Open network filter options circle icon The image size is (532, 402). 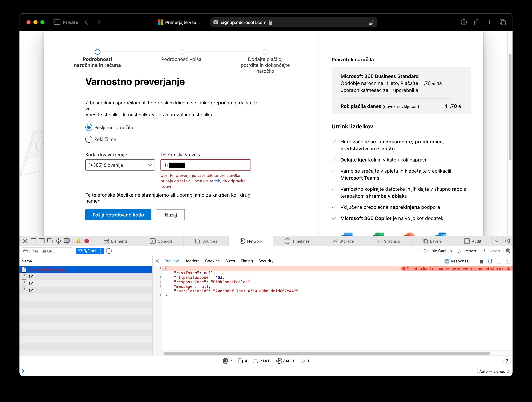tap(109, 251)
